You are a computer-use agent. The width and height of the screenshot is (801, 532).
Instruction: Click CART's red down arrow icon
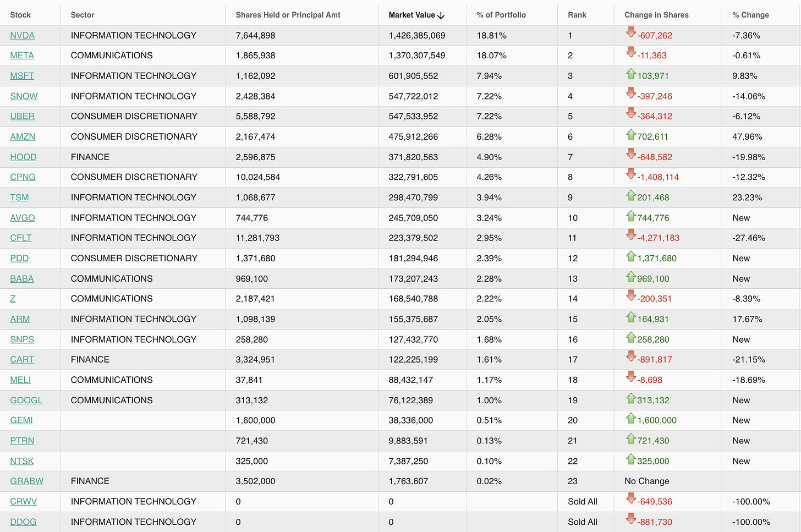[630, 357]
